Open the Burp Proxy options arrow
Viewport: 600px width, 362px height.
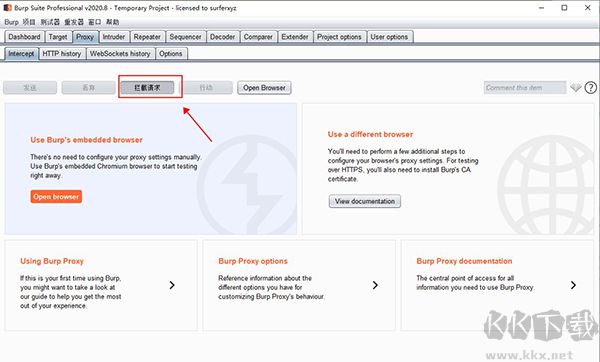(375, 285)
